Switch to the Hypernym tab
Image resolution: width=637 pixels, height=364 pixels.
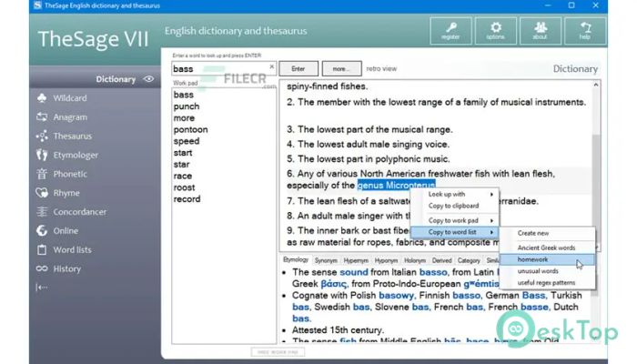click(x=356, y=260)
